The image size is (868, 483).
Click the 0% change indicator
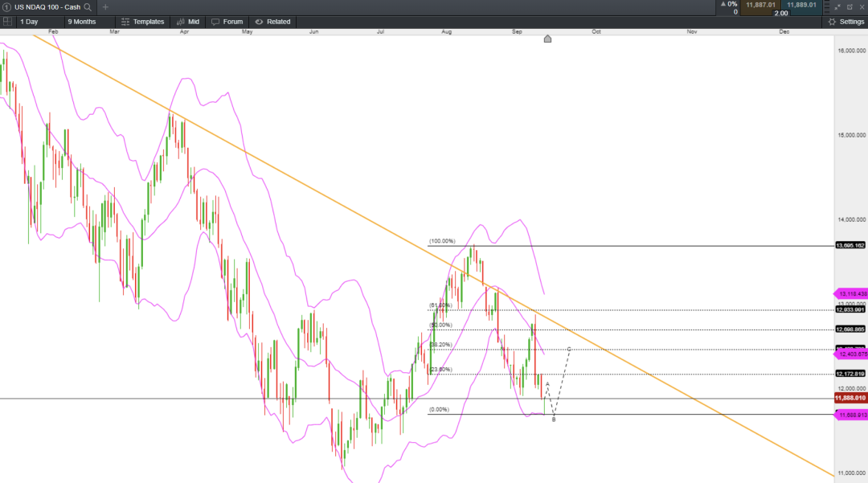tap(729, 5)
